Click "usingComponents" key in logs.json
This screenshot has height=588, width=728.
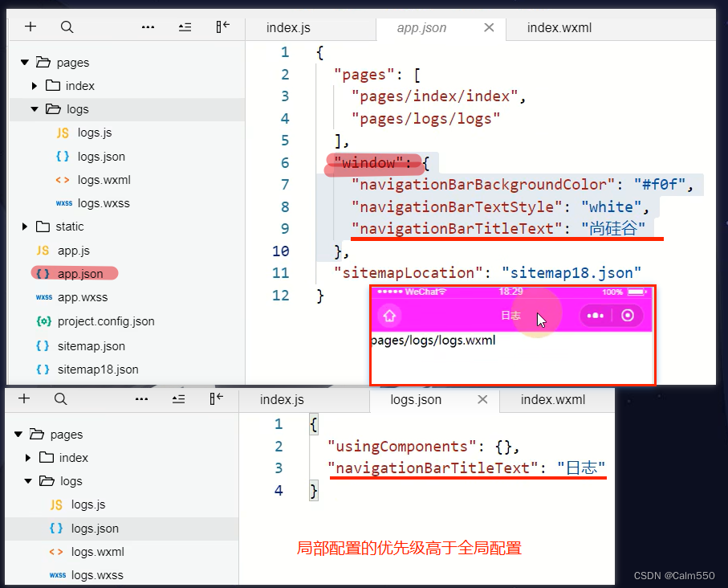coord(401,447)
